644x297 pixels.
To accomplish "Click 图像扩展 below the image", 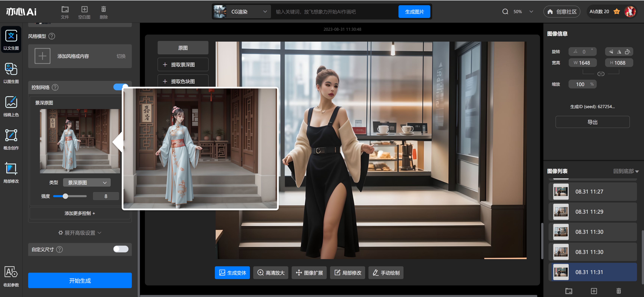I will (x=309, y=273).
